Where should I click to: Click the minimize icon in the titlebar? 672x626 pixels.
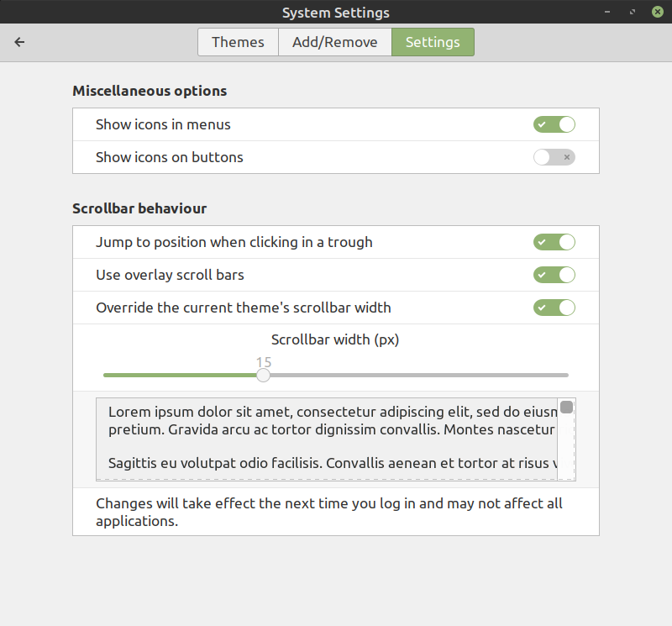pos(607,12)
